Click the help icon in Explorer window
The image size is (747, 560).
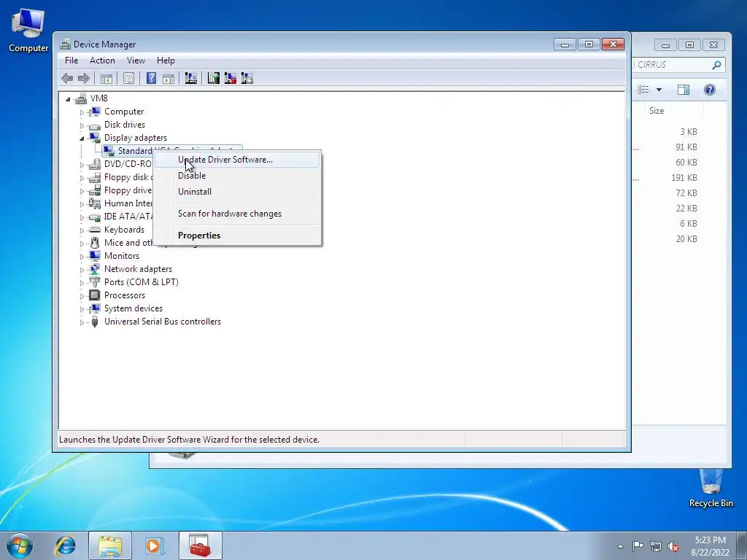709,90
